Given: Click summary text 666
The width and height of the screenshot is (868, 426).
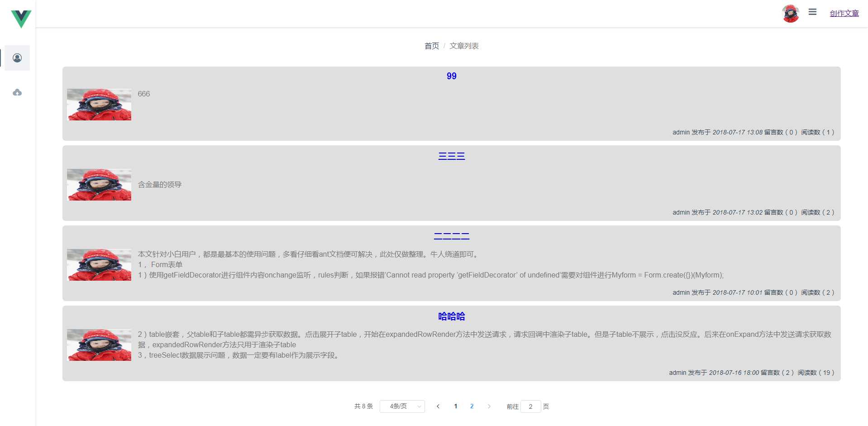Looking at the screenshot, I should (x=144, y=94).
